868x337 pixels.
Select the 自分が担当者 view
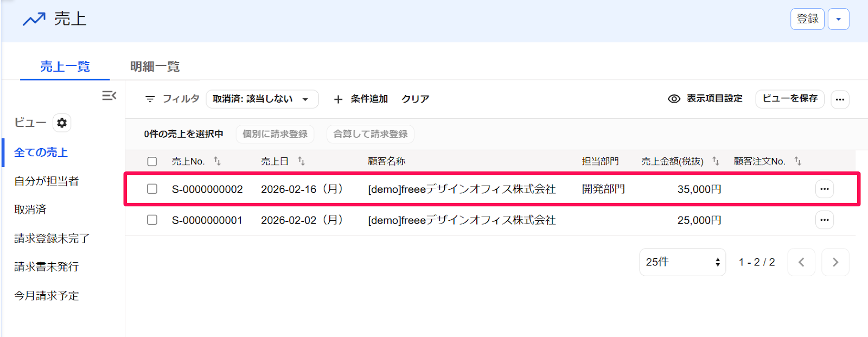[47, 181]
